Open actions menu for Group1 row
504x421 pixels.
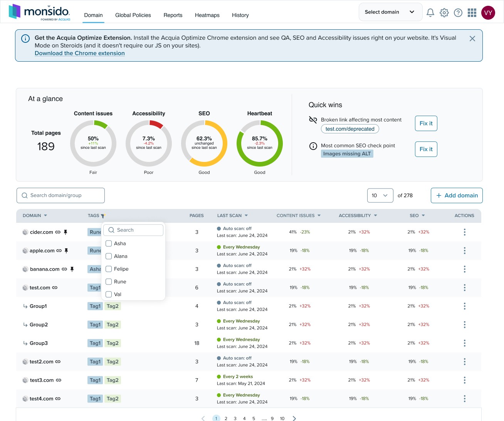464,306
